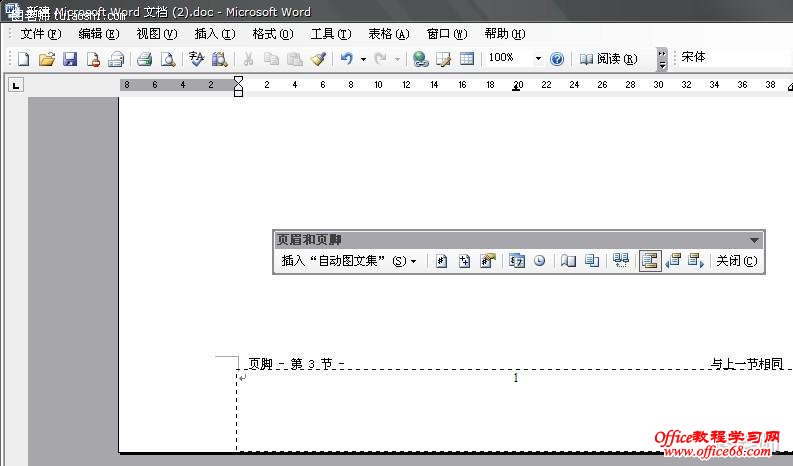Run spelling and grammar check

click(196, 59)
